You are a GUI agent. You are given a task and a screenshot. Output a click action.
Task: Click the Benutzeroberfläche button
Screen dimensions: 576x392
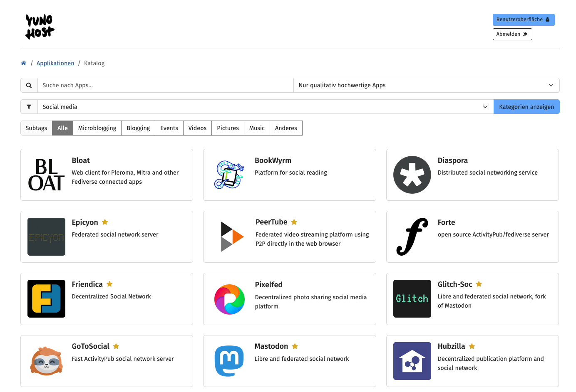(x=524, y=20)
